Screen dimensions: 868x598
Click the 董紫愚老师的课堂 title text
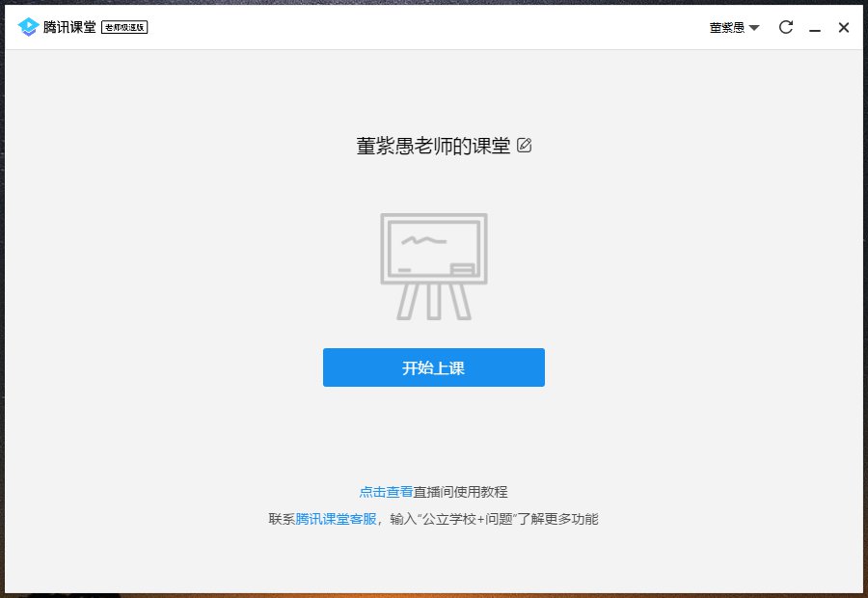coord(433,146)
